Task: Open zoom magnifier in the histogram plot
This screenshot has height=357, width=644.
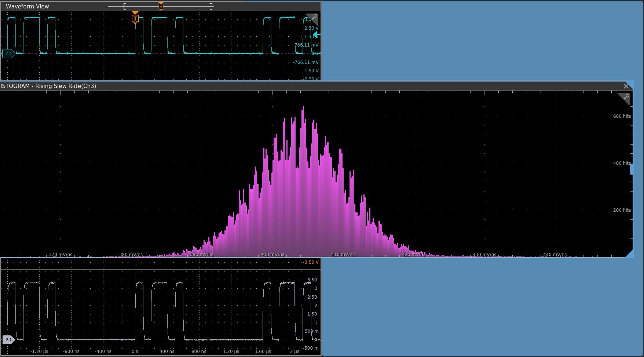Action: click(624, 98)
